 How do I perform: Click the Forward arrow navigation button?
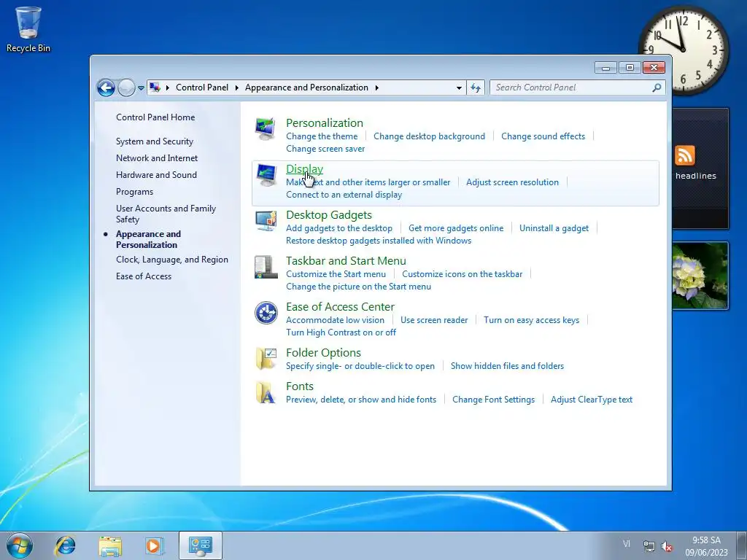point(126,87)
